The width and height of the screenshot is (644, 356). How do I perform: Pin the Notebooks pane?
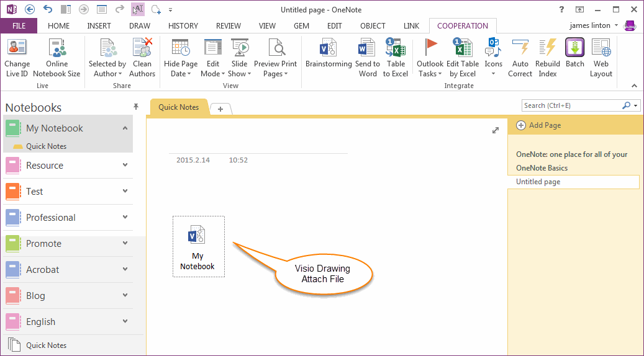pyautogui.click(x=136, y=107)
